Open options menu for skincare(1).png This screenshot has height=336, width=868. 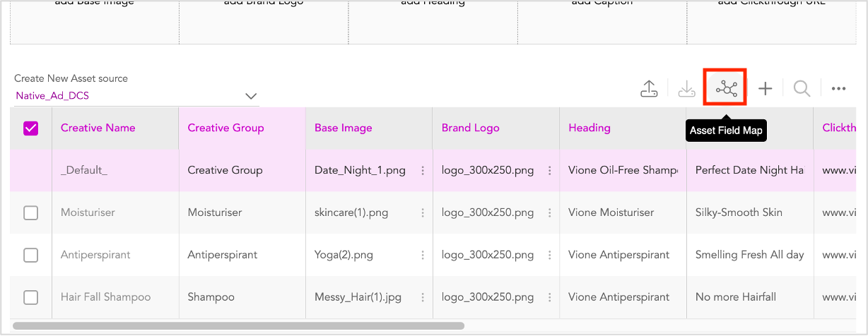(x=423, y=213)
